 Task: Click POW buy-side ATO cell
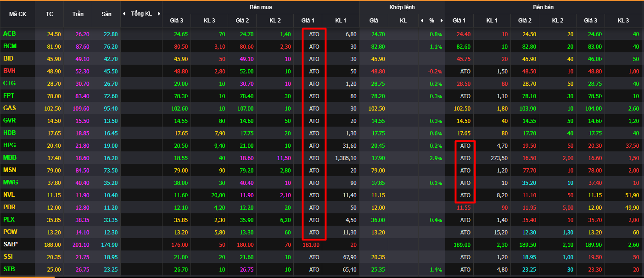[314, 232]
